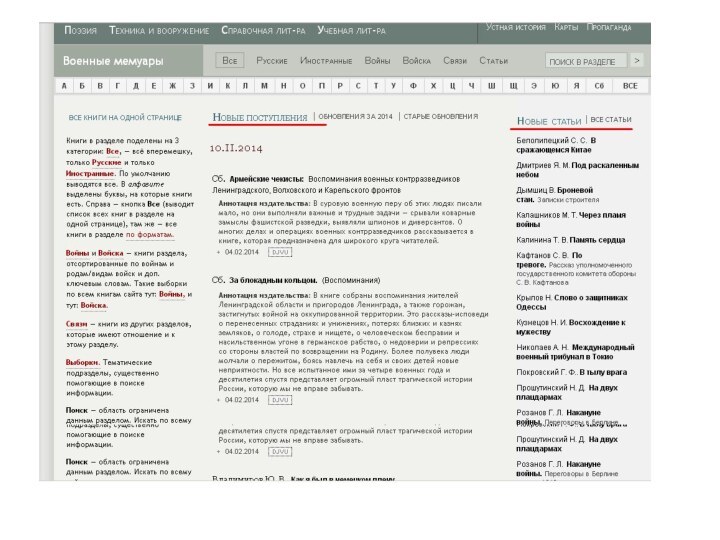Select the Все category tab
The height and width of the screenshot is (540, 720).
pyautogui.click(x=230, y=61)
